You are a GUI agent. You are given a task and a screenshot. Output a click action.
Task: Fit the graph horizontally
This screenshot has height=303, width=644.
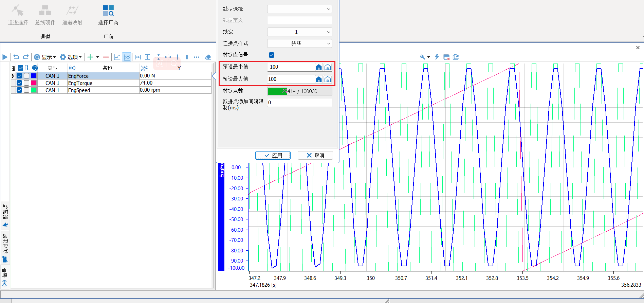coord(138,57)
